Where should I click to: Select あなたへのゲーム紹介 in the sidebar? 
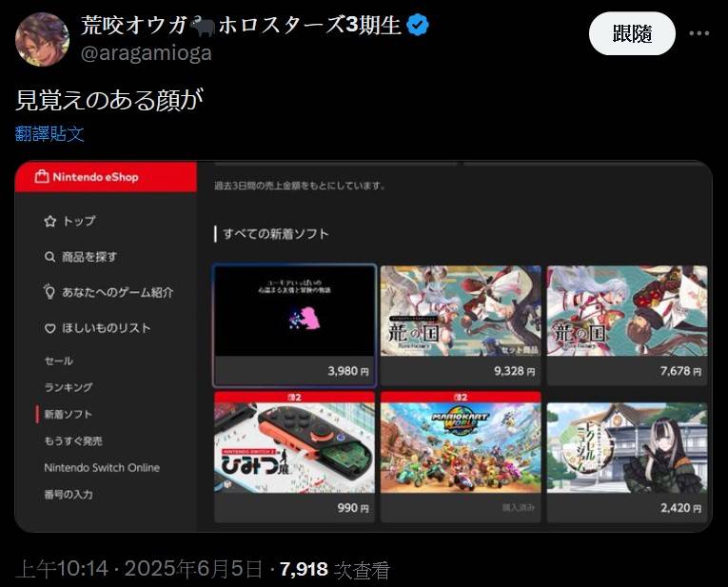[x=118, y=292]
